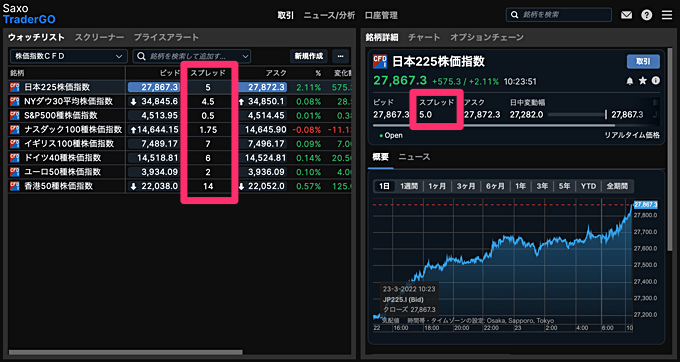
Task: Click the 新規作成 button
Action: pos(309,56)
